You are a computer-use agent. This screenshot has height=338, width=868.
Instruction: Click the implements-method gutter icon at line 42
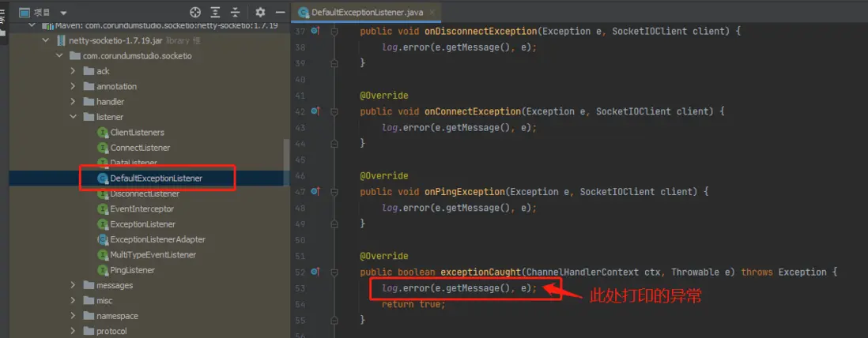coord(315,111)
